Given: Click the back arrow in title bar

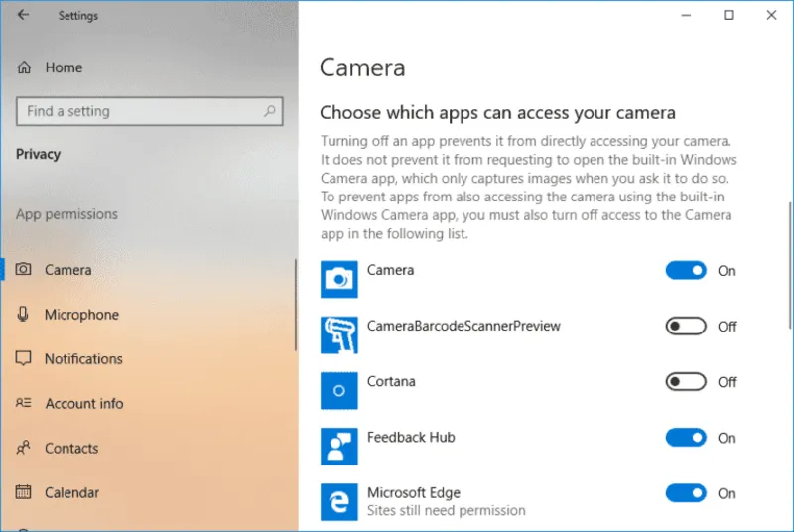Looking at the screenshot, I should point(24,15).
